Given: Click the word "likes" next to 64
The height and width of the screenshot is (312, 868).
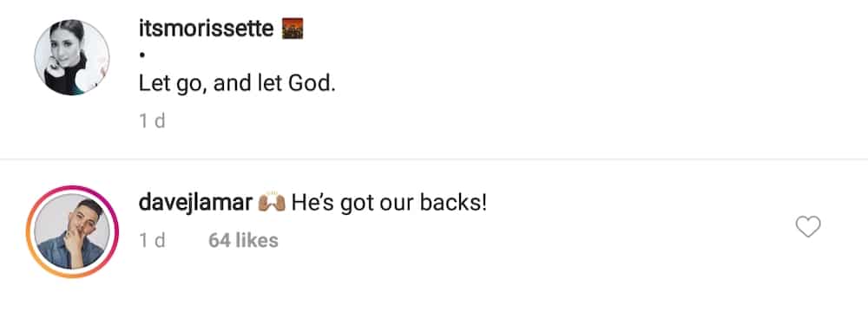Looking at the screenshot, I should pyautogui.click(x=257, y=241).
